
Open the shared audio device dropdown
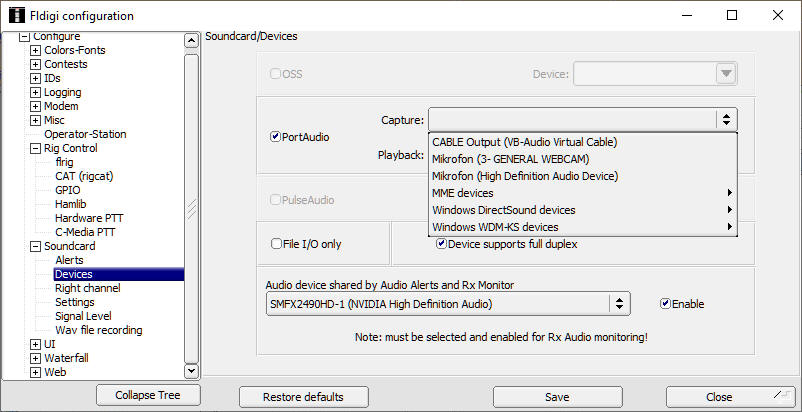[x=620, y=304]
